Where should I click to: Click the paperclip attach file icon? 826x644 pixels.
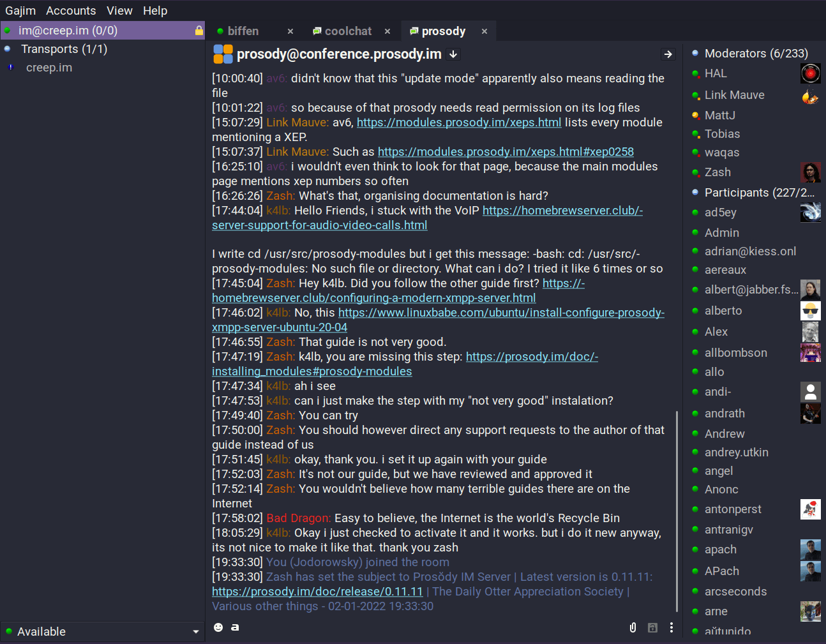click(x=633, y=627)
